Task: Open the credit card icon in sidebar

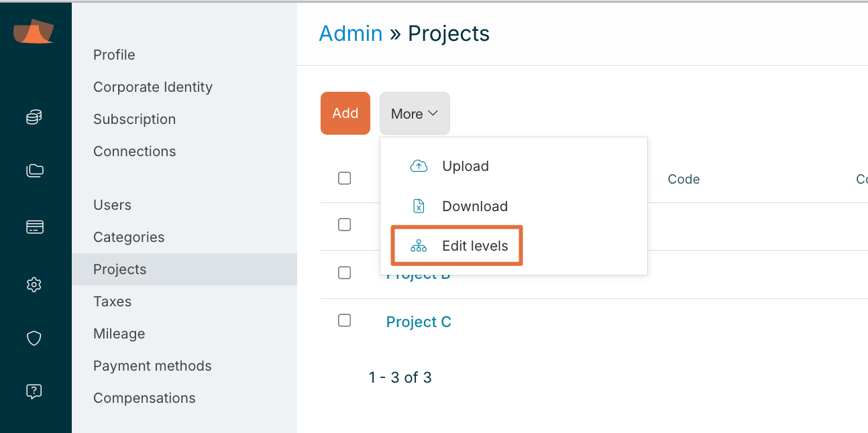Action: pyautogui.click(x=34, y=227)
